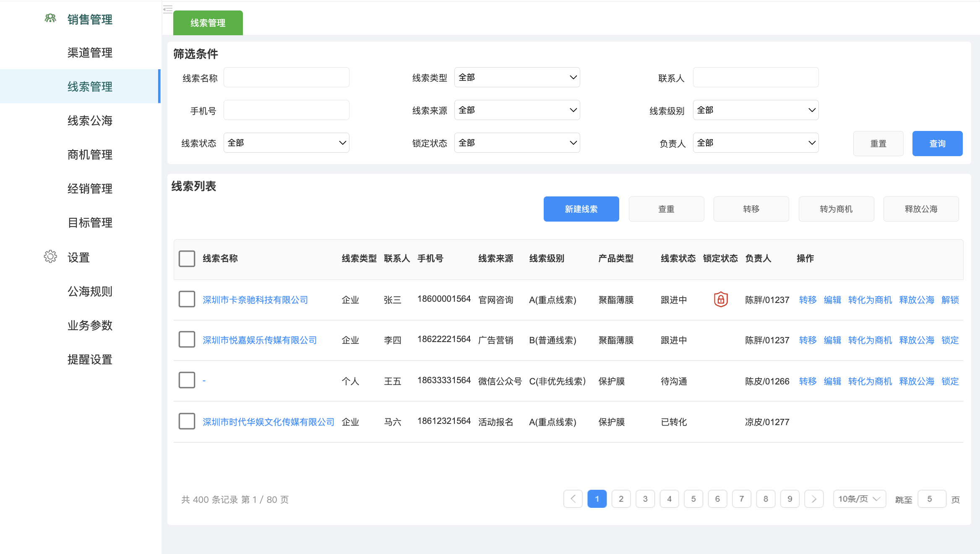Click the 重置 reset button
This screenshot has height=554, width=980.
(878, 144)
